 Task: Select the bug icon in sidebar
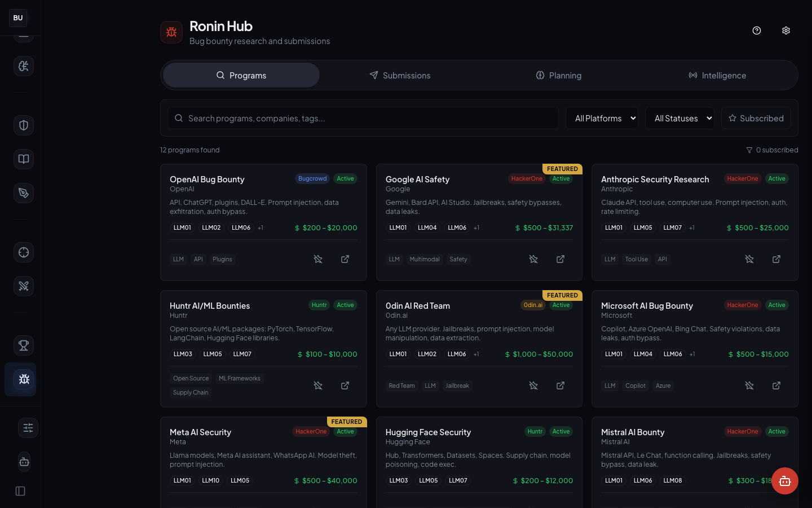[x=24, y=379]
